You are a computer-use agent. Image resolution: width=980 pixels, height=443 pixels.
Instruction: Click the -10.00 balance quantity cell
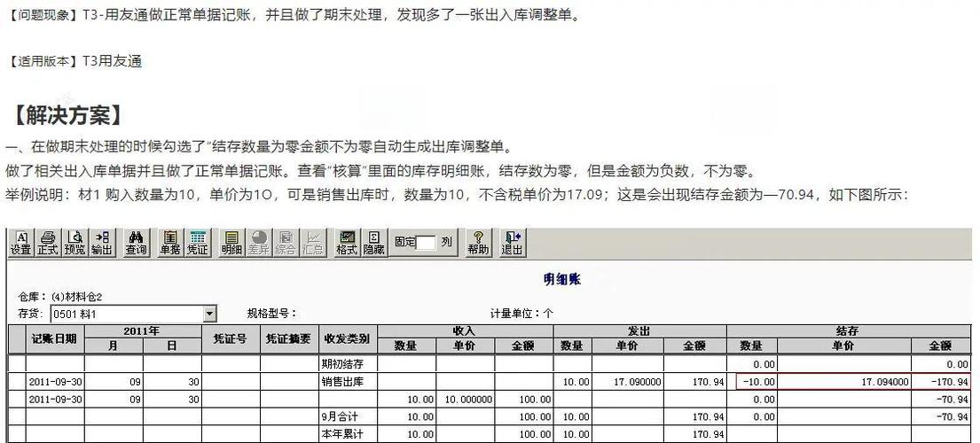752,381
